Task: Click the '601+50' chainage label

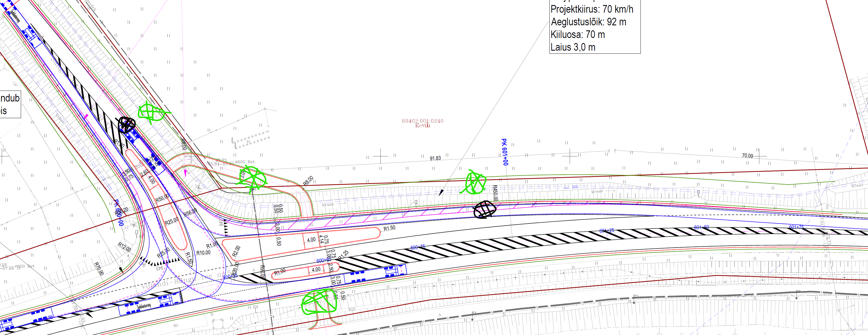Action: [x=701, y=227]
